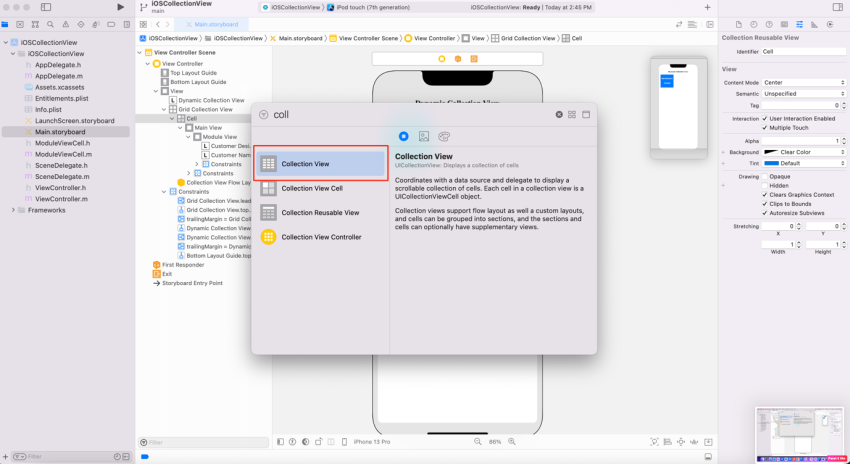Screen dimensions: 850x464
Task: Open the Find navigator magnifier
Action: click(x=50, y=24)
